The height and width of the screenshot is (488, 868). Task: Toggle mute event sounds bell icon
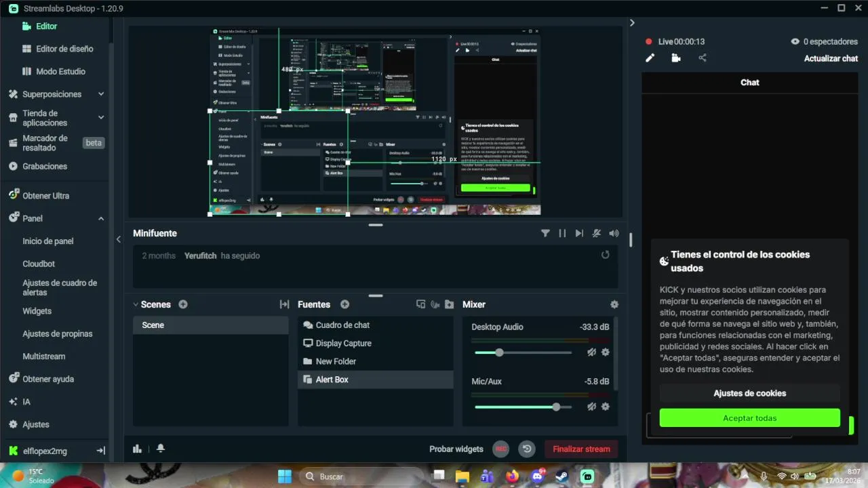[596, 233]
